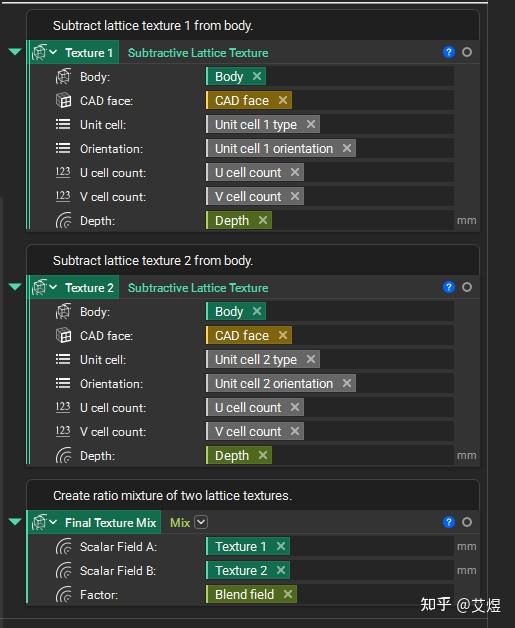The width and height of the screenshot is (515, 628).
Task: Click the Factor scalar field icon
Action: tap(63, 594)
